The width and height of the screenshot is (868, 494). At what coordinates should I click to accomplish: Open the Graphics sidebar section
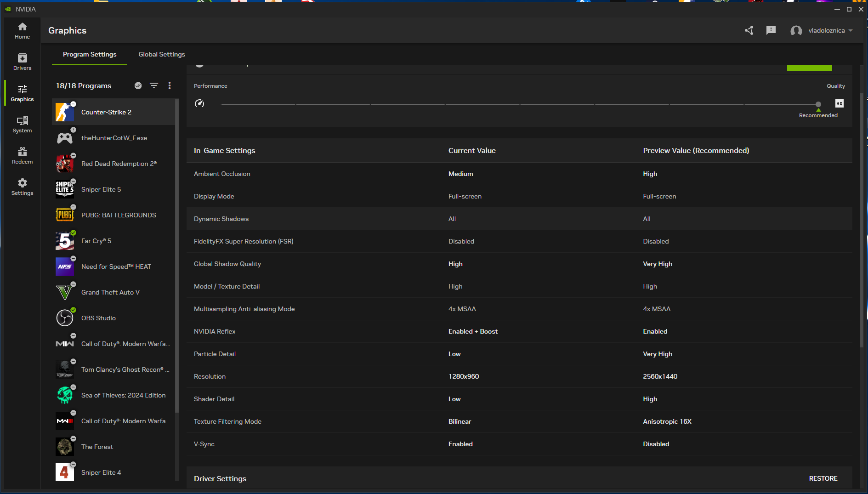pos(22,93)
